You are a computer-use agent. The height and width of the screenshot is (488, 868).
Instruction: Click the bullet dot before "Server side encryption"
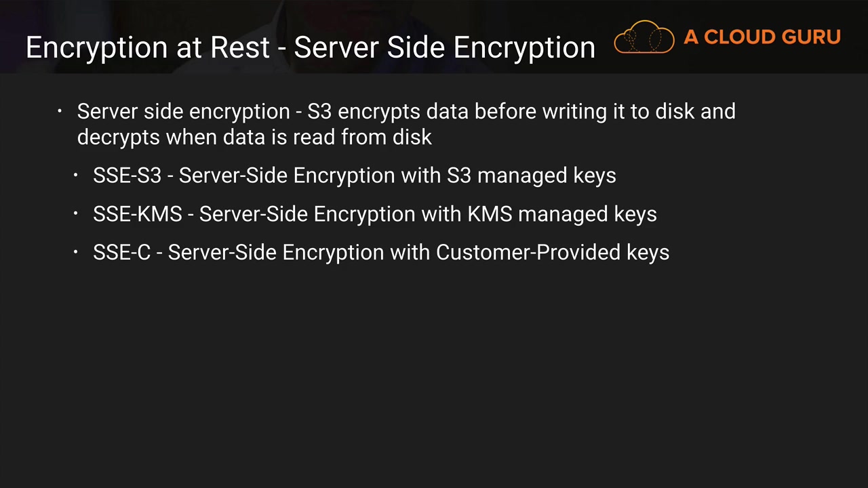pos(60,111)
